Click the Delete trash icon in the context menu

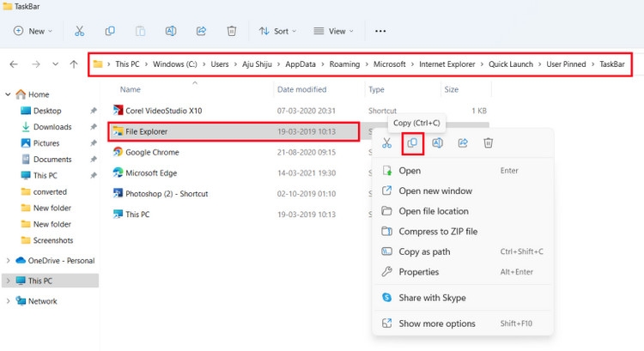pyautogui.click(x=488, y=142)
